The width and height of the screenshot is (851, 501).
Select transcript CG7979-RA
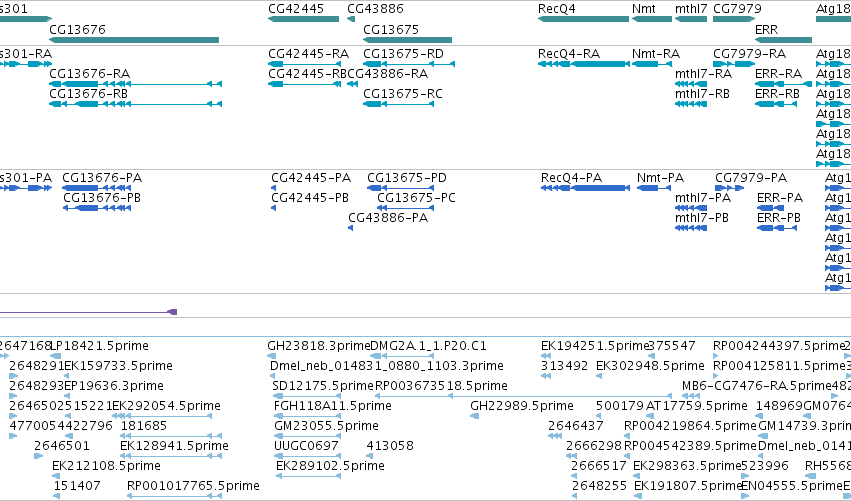pyautogui.click(x=750, y=54)
